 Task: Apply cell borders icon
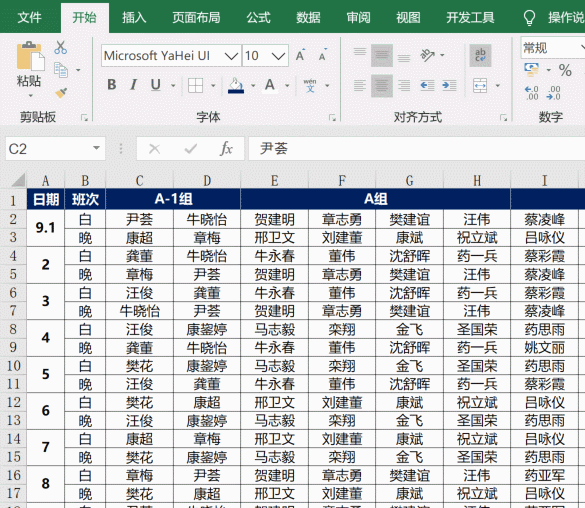pos(195,85)
